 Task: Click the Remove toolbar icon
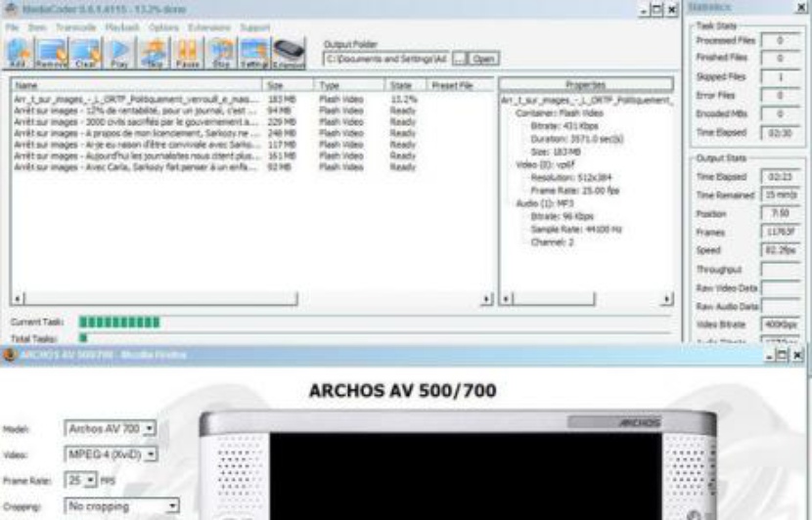(51, 54)
